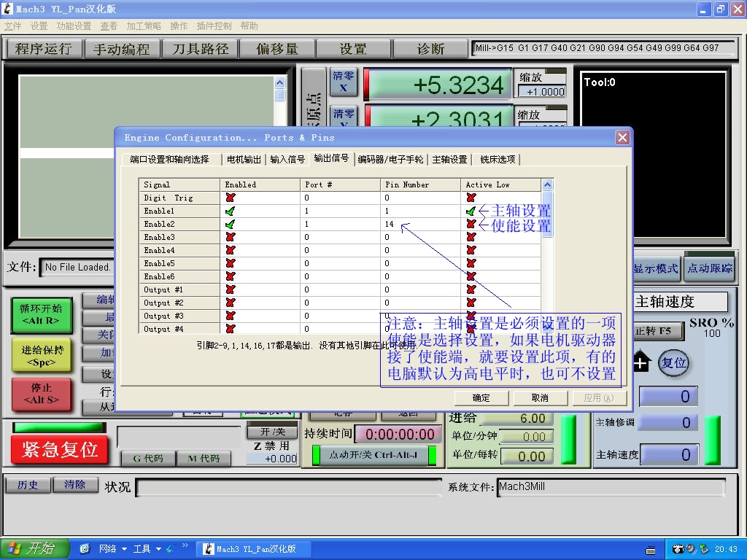Open Windows 开始 menu

pos(34,549)
